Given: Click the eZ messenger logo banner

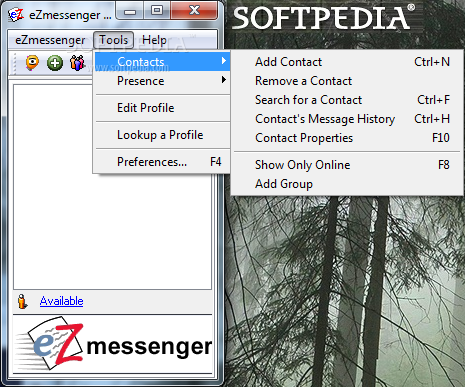Looking at the screenshot, I should pos(113,344).
